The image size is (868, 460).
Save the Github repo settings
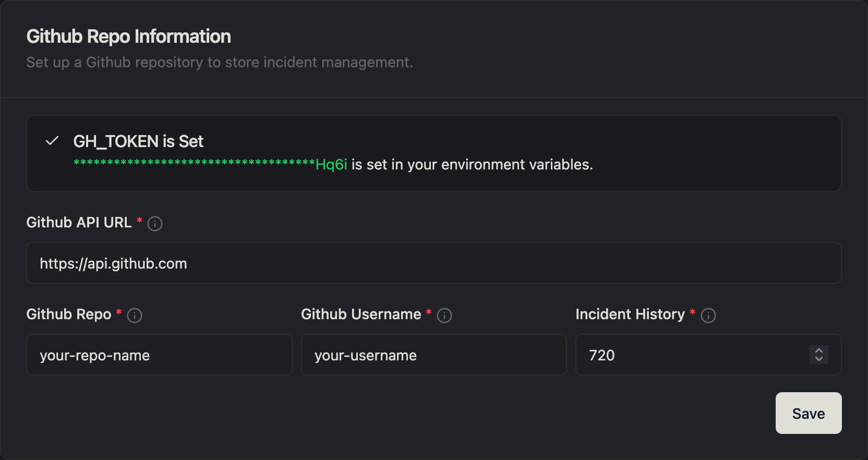(809, 413)
